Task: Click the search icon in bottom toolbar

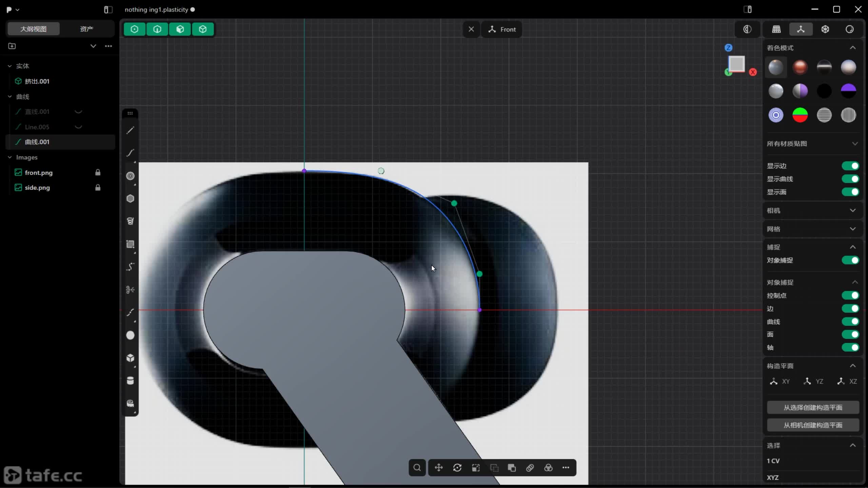Action: 417,468
